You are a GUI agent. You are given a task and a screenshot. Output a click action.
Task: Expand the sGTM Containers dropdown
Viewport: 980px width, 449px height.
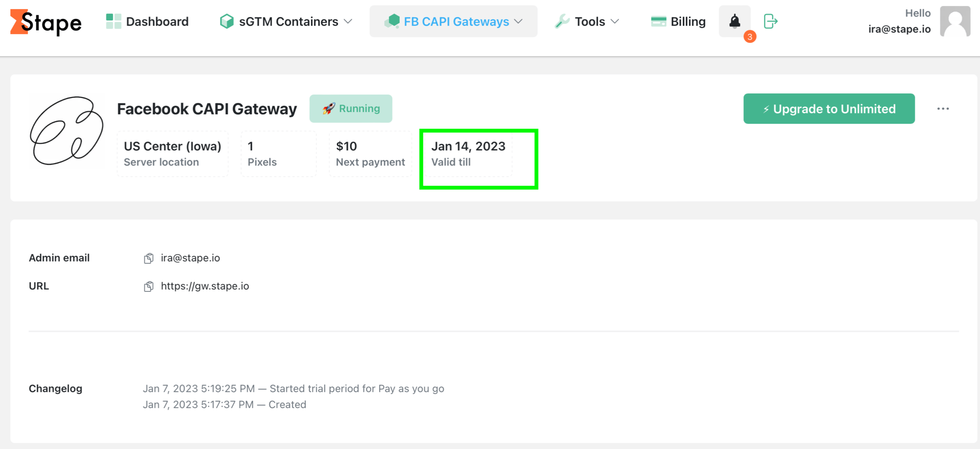[286, 21]
